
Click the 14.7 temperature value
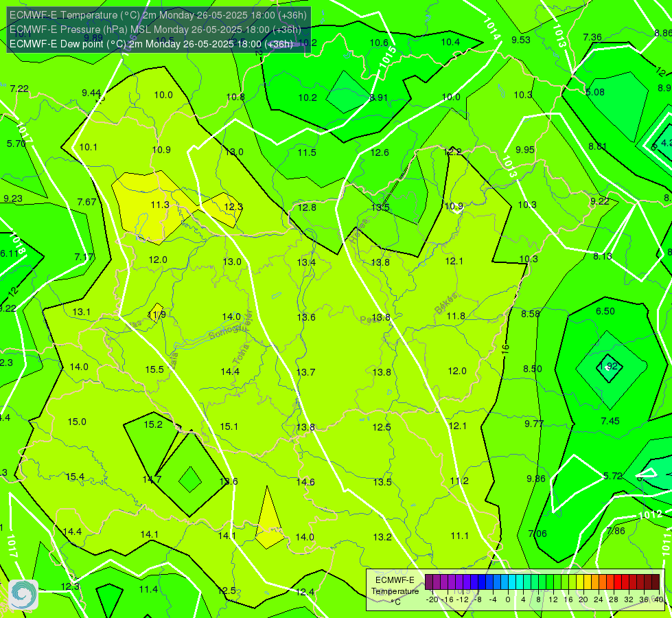(x=152, y=479)
